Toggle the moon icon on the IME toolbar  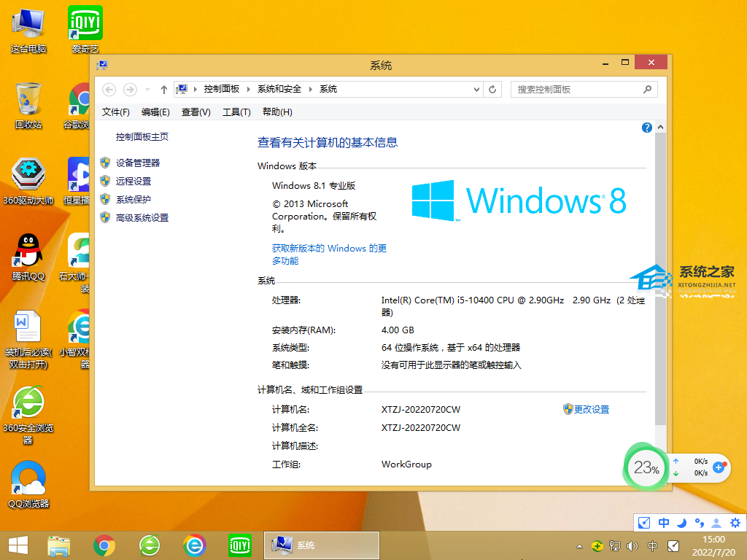click(x=681, y=523)
